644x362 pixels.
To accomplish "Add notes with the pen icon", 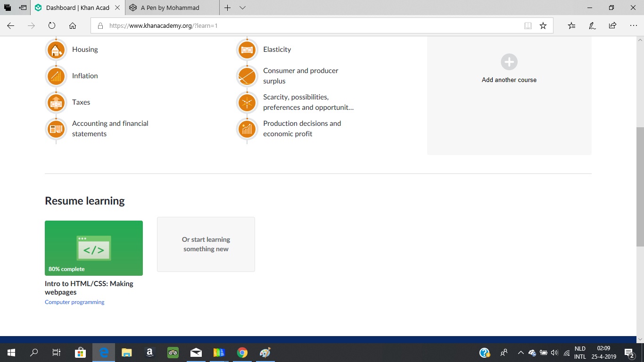I will point(592,26).
